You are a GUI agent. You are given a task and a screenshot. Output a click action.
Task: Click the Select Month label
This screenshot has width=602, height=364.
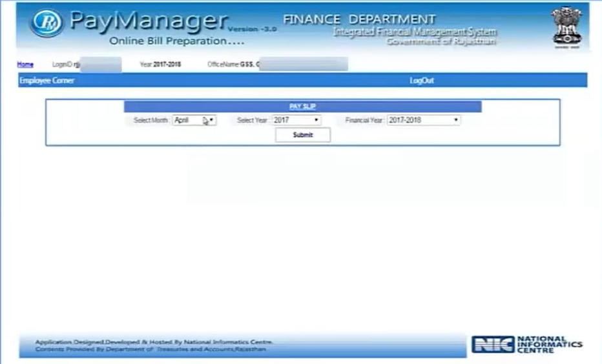[x=151, y=121]
